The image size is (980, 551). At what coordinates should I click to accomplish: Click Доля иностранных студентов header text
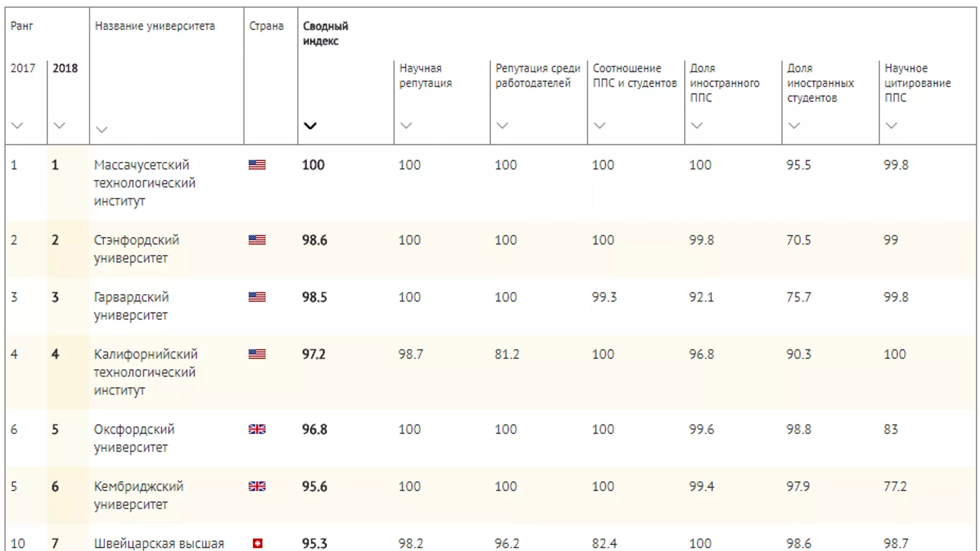click(x=820, y=83)
